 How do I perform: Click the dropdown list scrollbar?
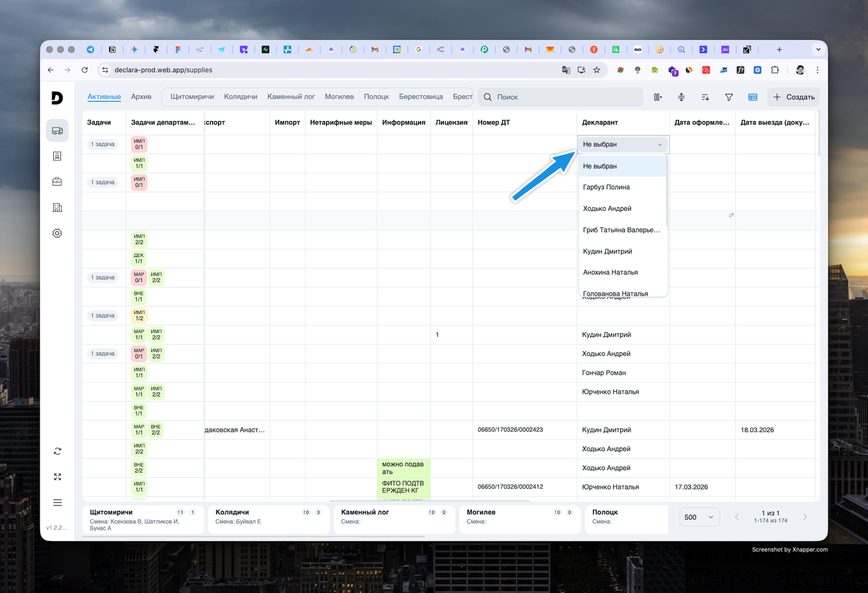tap(666, 191)
